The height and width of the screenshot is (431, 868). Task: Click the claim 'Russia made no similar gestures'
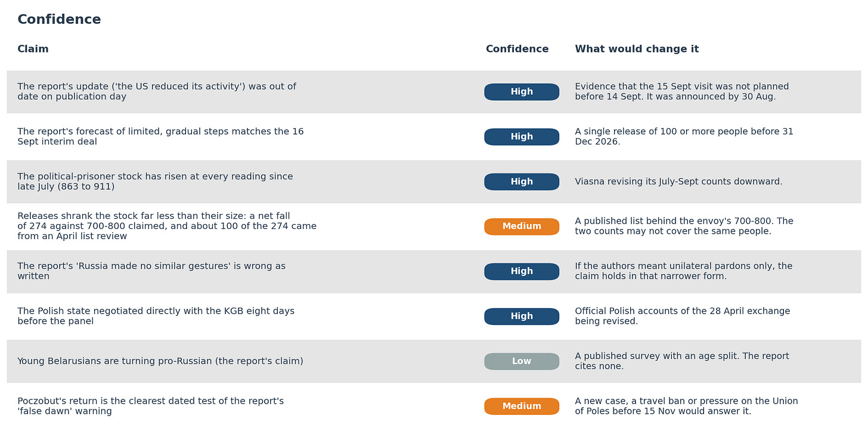coord(151,271)
